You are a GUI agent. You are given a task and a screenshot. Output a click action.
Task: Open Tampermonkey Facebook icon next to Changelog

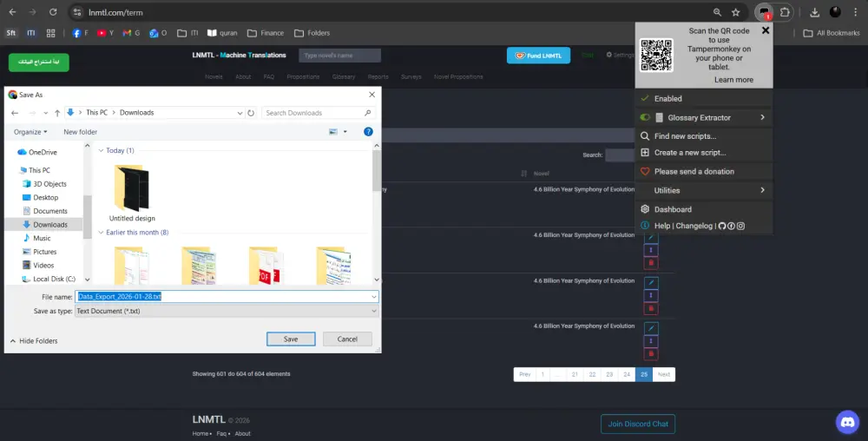731,226
